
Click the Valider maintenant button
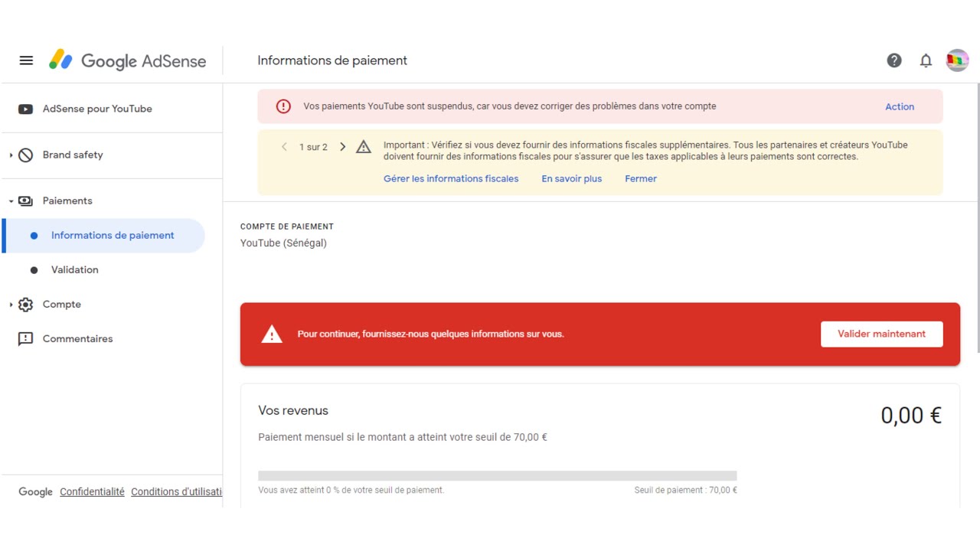(882, 334)
